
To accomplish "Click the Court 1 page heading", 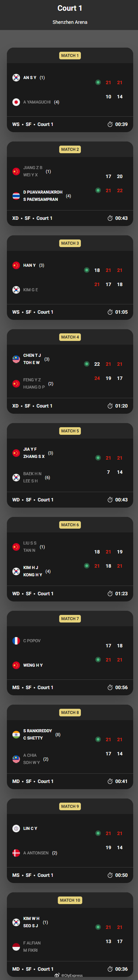I will [x=70, y=8].
